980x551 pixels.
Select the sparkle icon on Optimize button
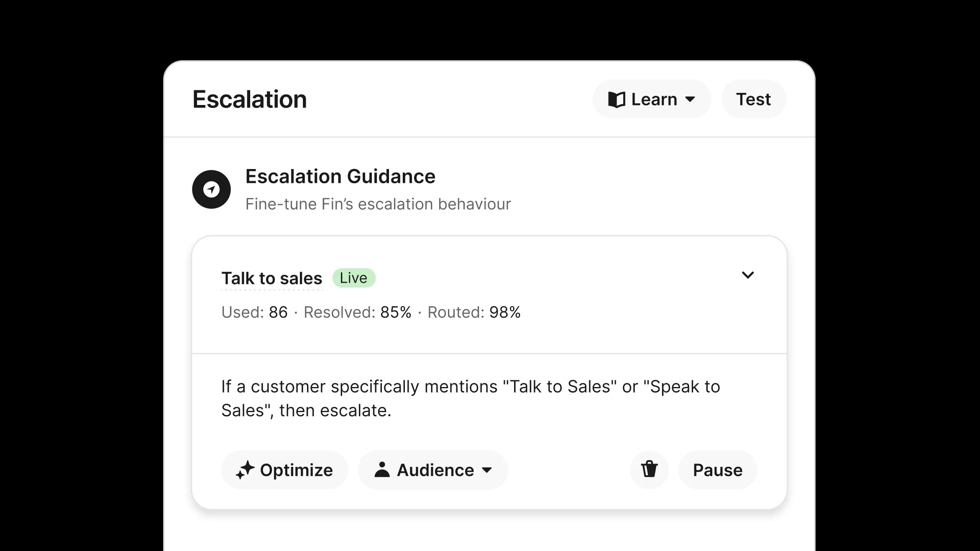click(x=246, y=469)
